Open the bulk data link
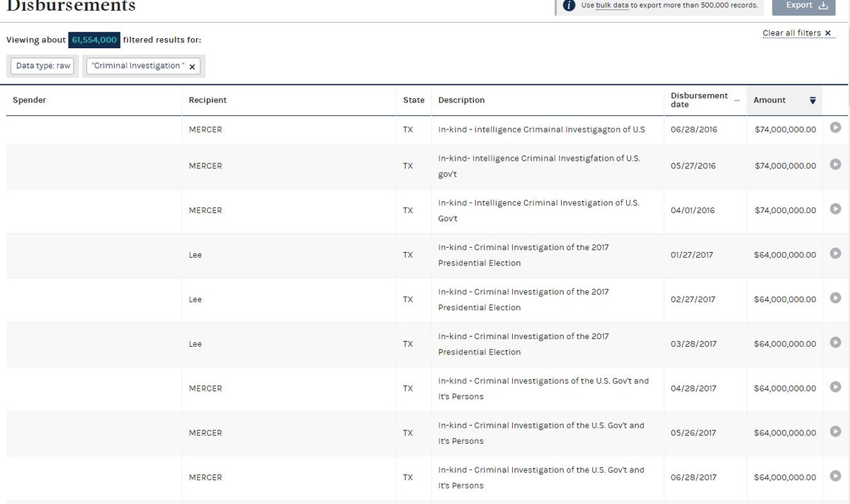This screenshot has width=850, height=504. coord(612,5)
